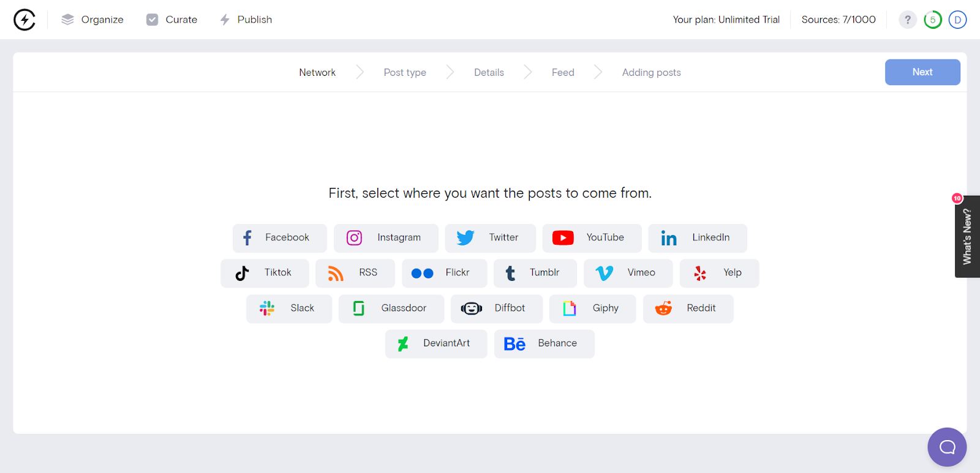This screenshot has width=980, height=473.
Task: Select Behance as the network
Action: [545, 344]
